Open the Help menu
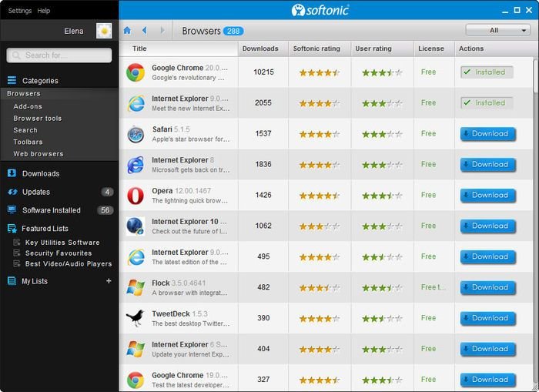The image size is (539, 392). (44, 11)
